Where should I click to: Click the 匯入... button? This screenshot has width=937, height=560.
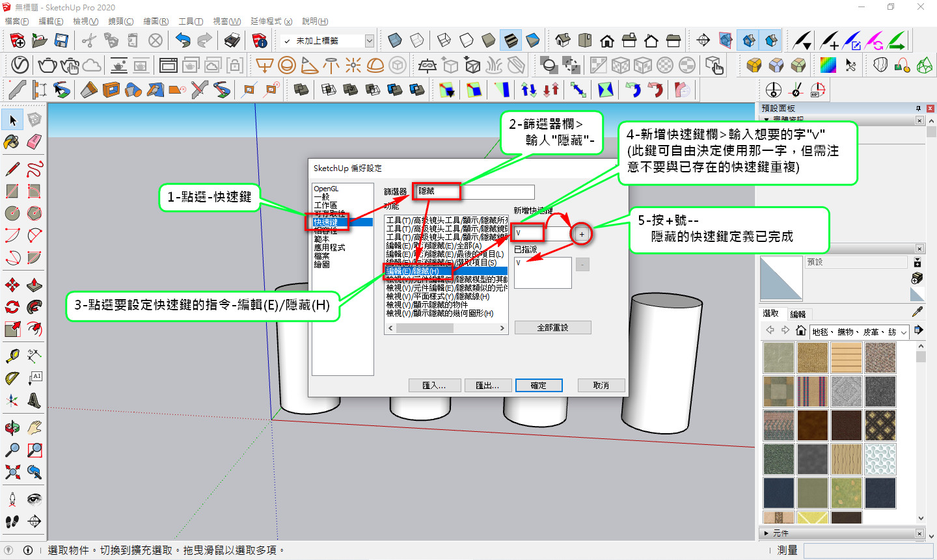434,386
